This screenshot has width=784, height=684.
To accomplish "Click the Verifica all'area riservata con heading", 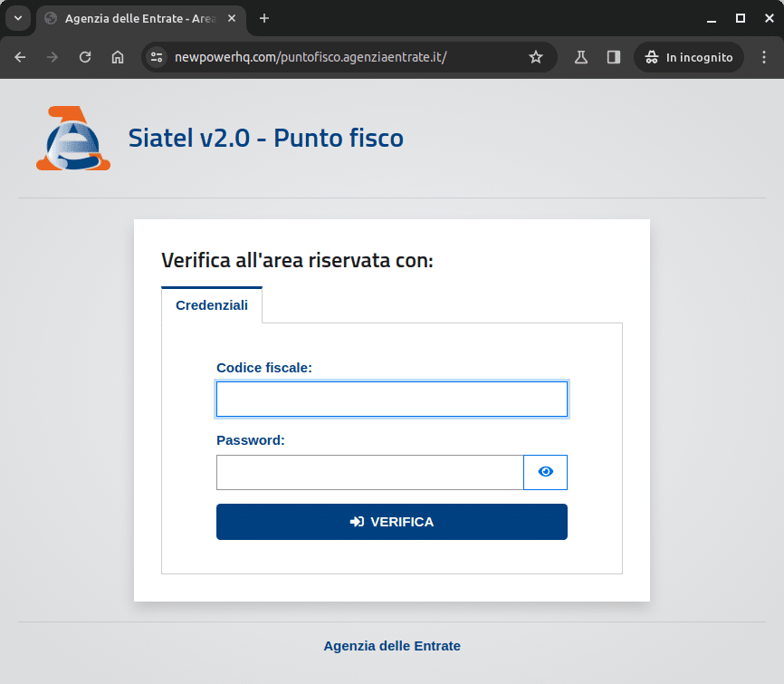I will [x=297, y=260].
